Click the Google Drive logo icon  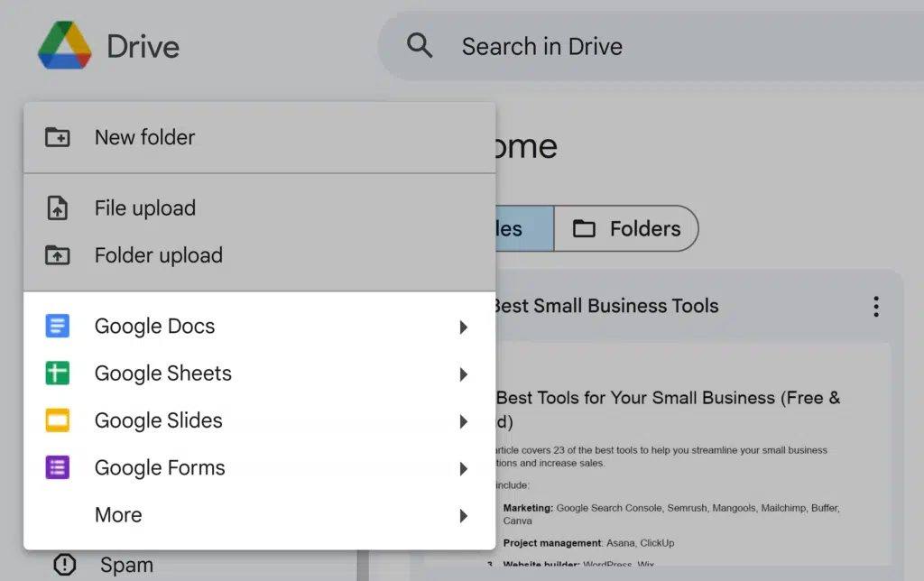pos(64,46)
